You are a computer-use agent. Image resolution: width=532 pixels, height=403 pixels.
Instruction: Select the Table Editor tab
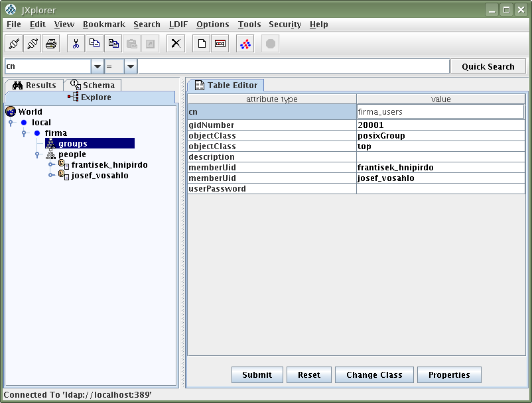pos(226,85)
